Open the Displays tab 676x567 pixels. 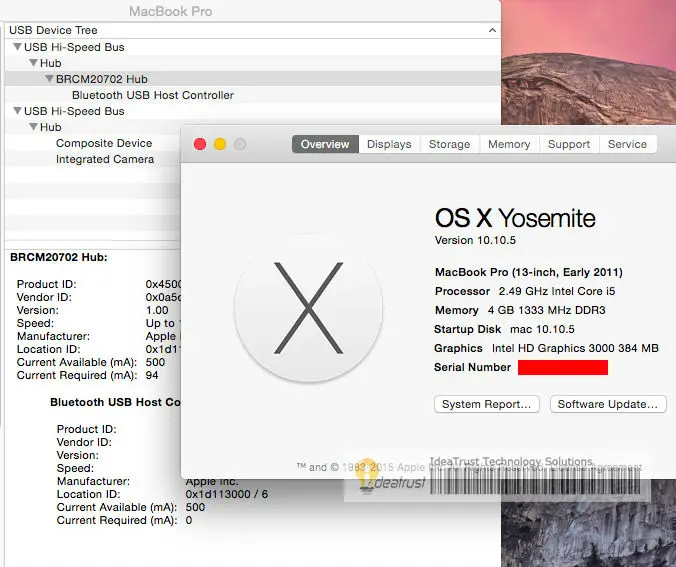[x=389, y=144]
